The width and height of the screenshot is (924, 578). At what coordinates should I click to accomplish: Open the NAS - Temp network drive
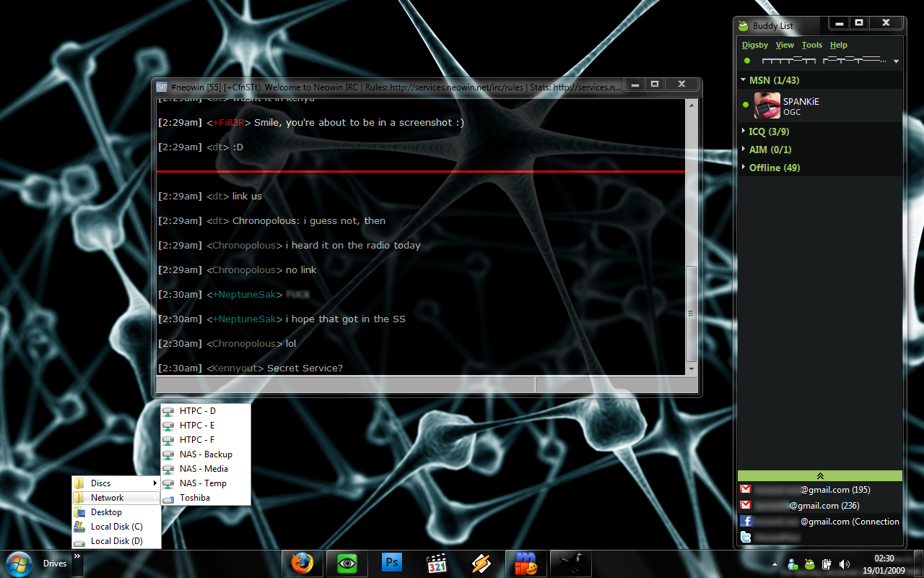206,483
